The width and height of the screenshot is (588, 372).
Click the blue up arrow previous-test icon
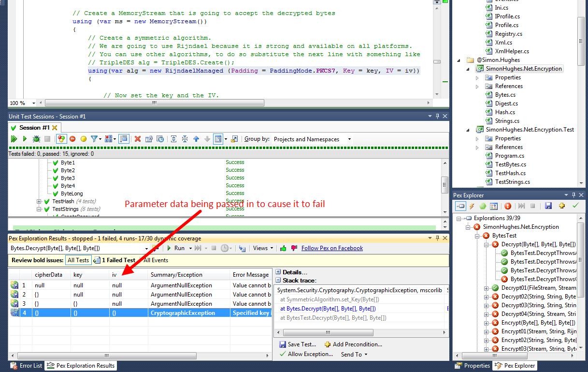click(x=196, y=139)
